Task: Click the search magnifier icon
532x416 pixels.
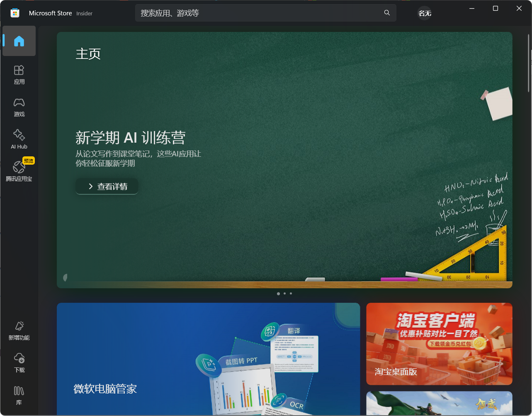Action: (x=387, y=13)
